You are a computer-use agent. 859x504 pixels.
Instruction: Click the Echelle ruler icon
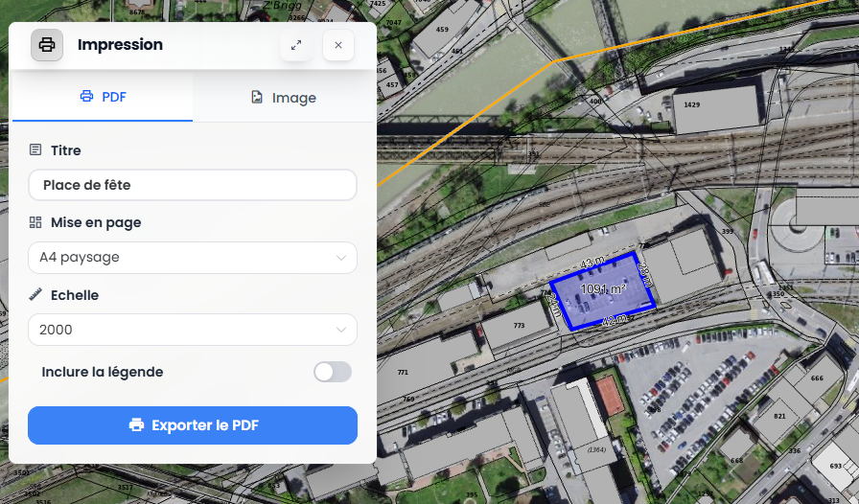(x=35, y=295)
